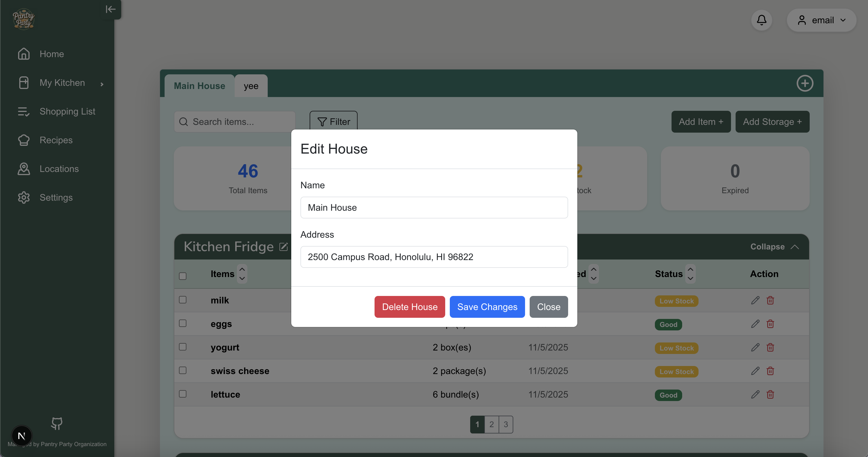The image size is (868, 457).
Task: Check the swiss cheese row checkbox
Action: click(183, 370)
